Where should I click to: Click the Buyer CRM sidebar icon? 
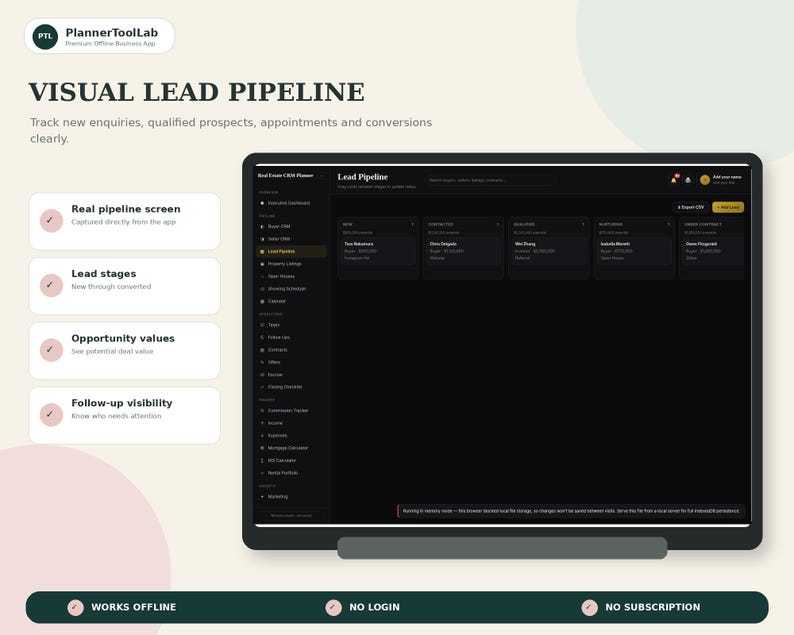(x=262, y=226)
